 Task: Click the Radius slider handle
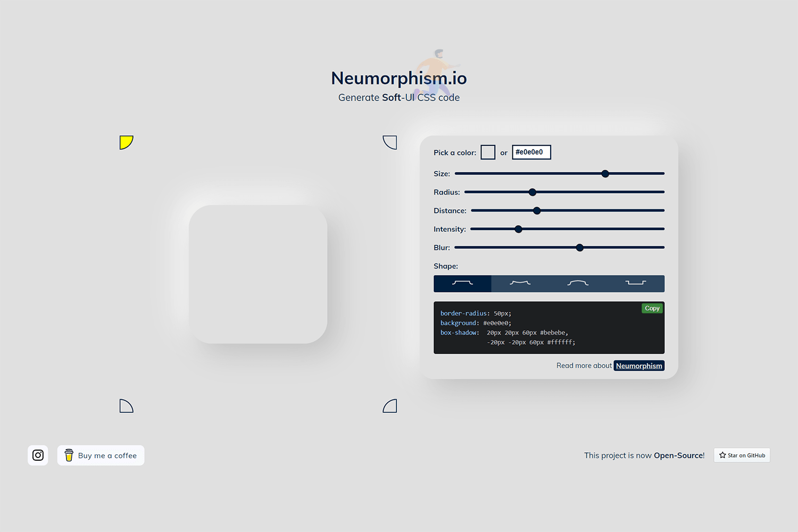click(533, 192)
